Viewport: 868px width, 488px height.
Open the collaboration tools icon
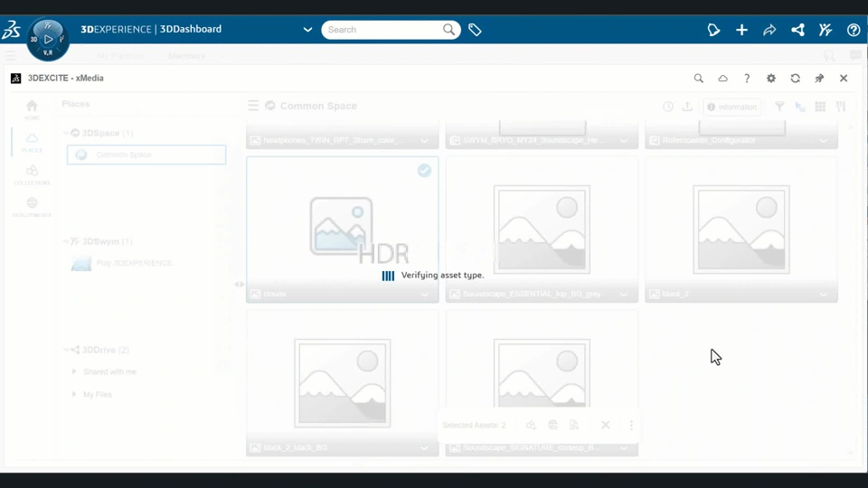pos(826,30)
